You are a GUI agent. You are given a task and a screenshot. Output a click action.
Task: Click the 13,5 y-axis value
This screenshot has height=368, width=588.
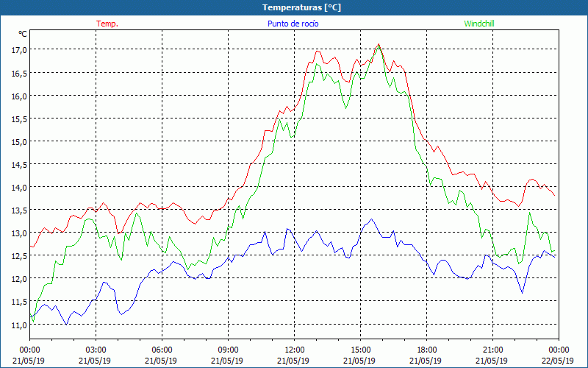point(19,210)
